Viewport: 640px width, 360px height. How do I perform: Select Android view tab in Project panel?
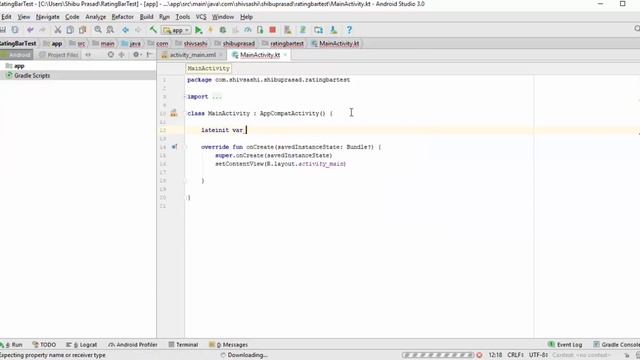tap(16, 55)
